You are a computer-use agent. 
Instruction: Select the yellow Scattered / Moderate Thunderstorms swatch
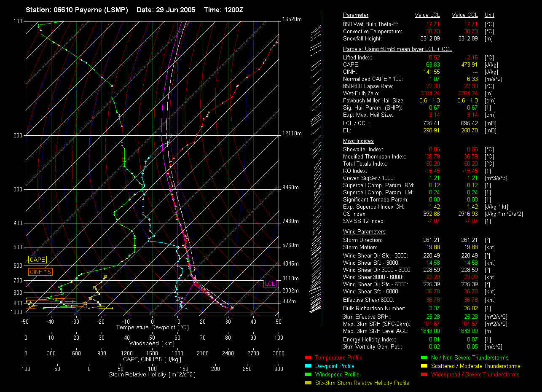point(423,366)
